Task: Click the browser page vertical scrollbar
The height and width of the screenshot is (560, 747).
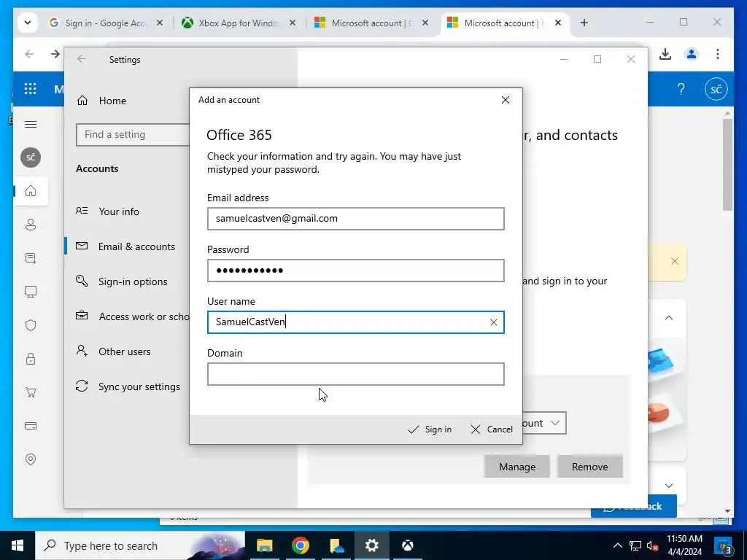Action: 727,164
